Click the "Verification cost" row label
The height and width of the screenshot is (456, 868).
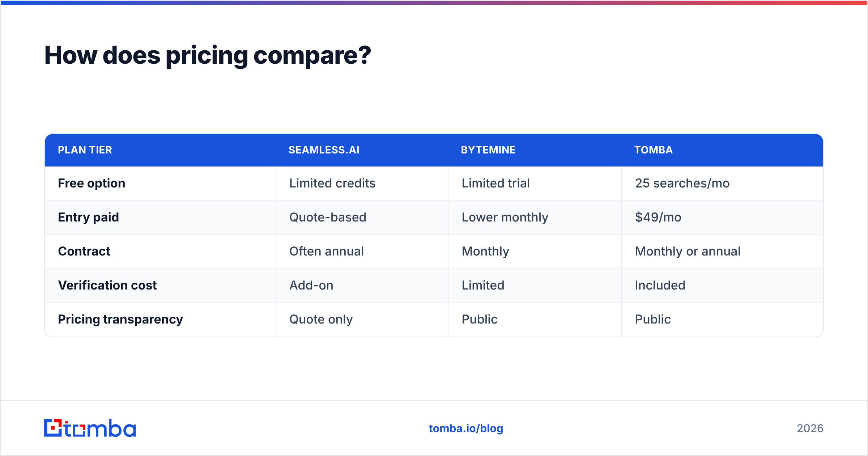(x=107, y=285)
